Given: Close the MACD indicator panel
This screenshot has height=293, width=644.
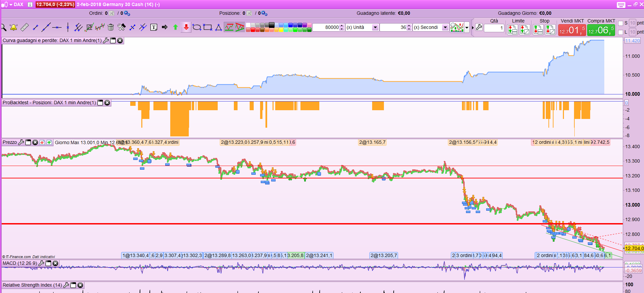Looking at the screenshot, I should click(x=56, y=263).
